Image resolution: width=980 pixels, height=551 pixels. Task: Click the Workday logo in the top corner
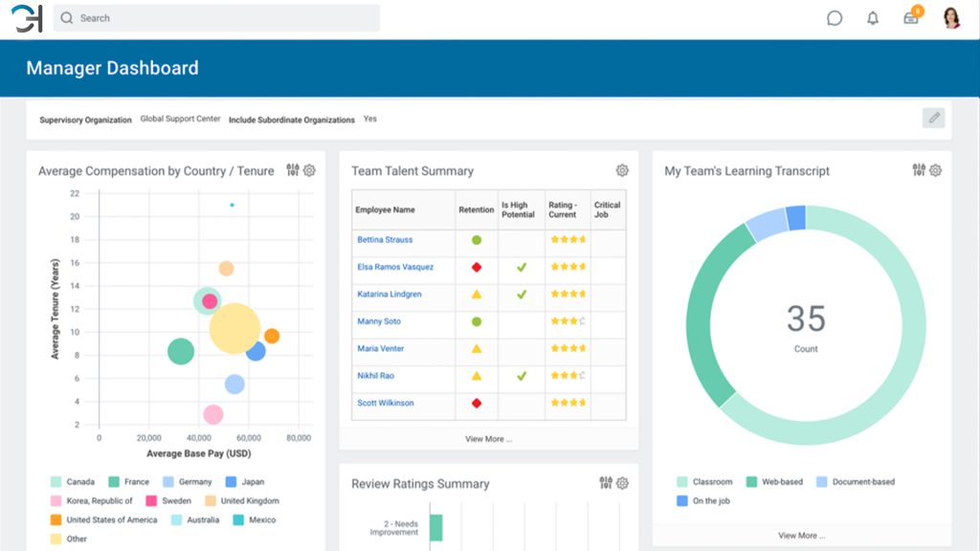(x=27, y=17)
